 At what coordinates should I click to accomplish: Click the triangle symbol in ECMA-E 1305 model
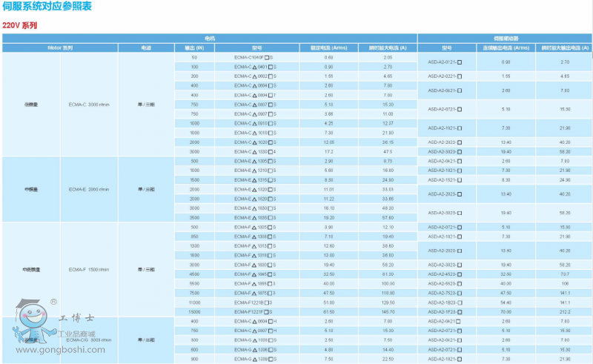tap(254, 161)
